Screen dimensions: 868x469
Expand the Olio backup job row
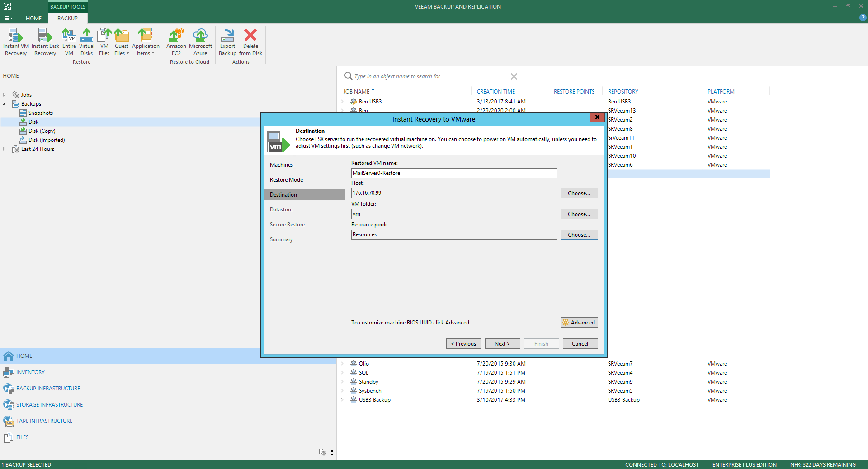tap(342, 364)
